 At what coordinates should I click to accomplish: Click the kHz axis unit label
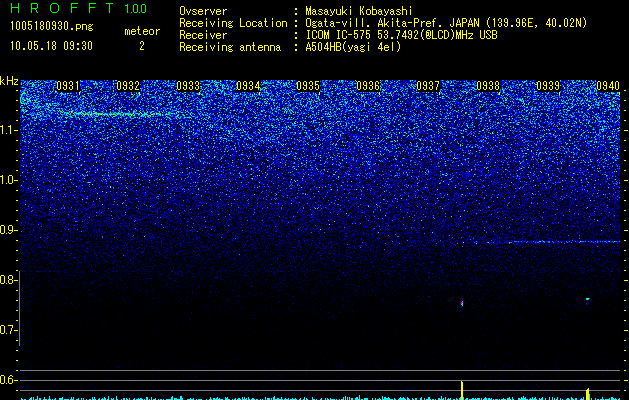pos(9,81)
